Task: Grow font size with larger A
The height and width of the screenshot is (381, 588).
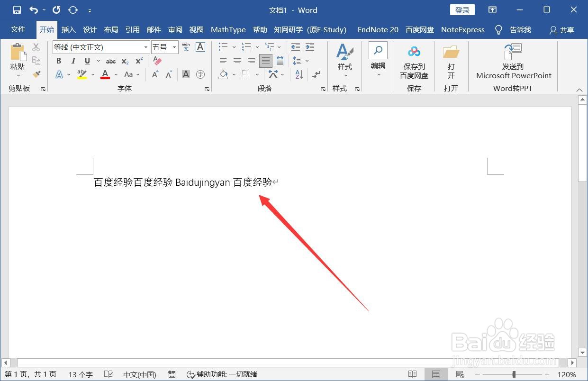Action: (155, 74)
